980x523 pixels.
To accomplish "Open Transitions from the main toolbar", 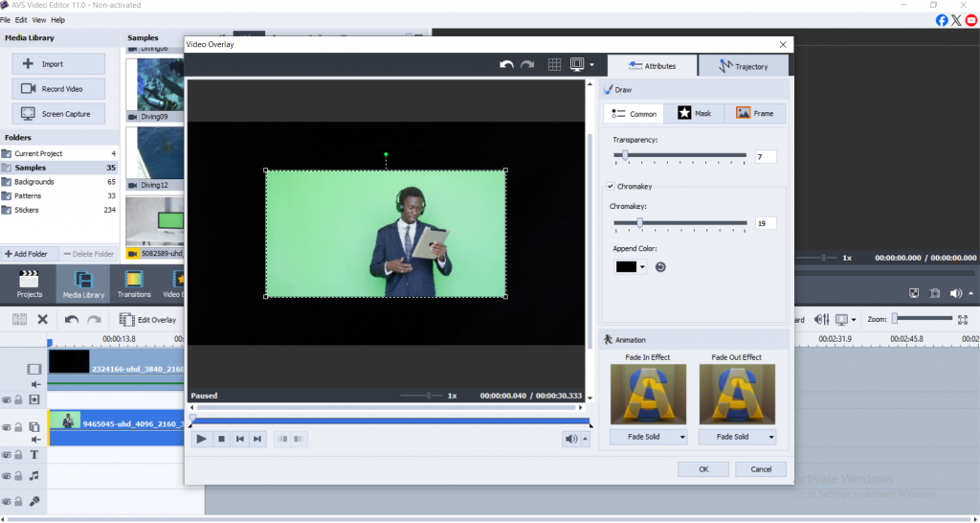I will (x=134, y=283).
